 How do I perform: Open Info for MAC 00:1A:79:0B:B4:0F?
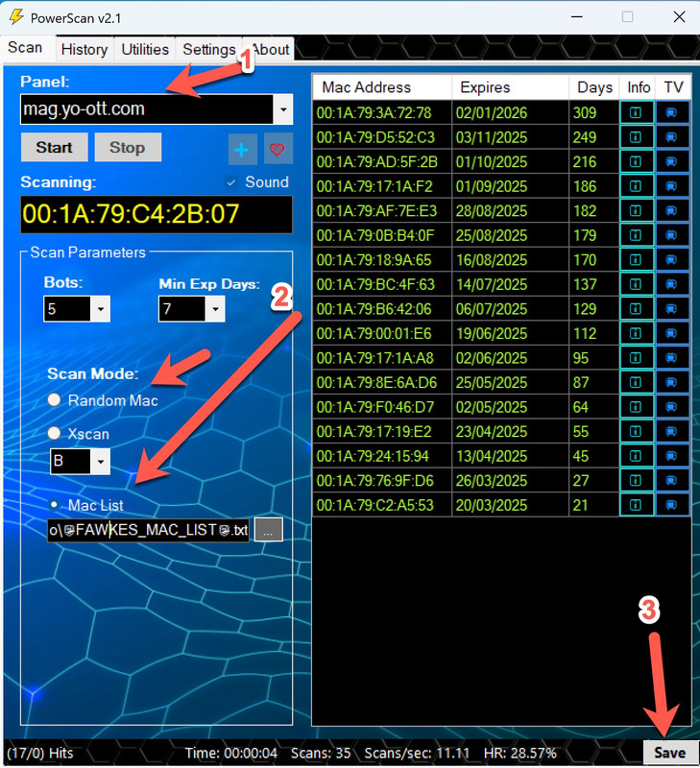(x=637, y=235)
